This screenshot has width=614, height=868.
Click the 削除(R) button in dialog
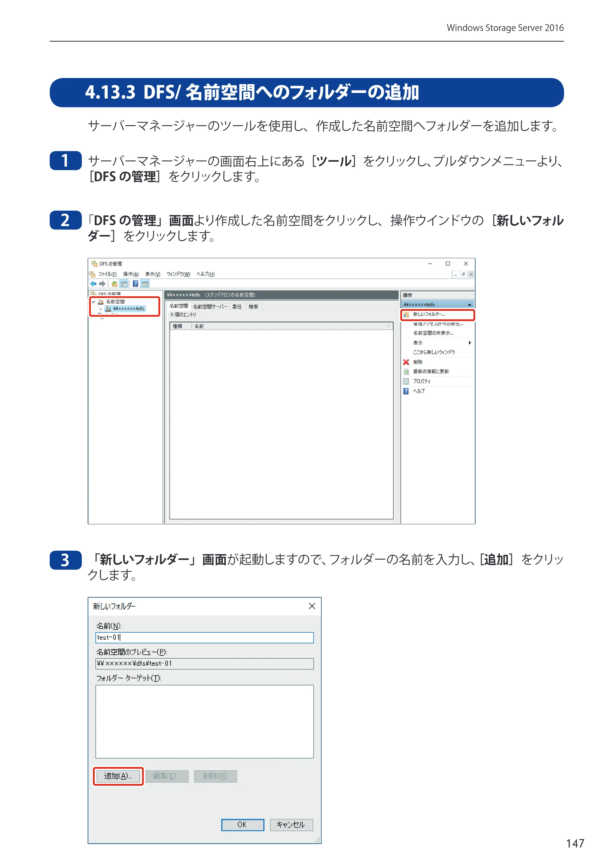[x=215, y=776]
